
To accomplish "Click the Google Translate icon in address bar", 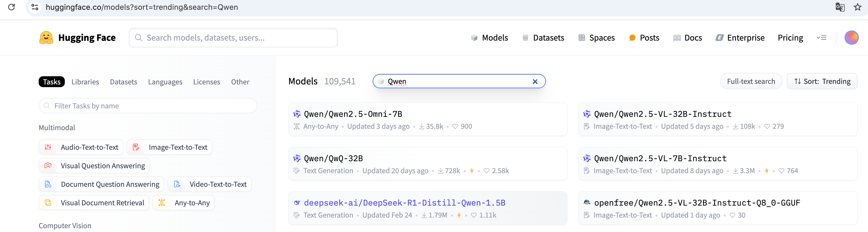I will pyautogui.click(x=840, y=7).
